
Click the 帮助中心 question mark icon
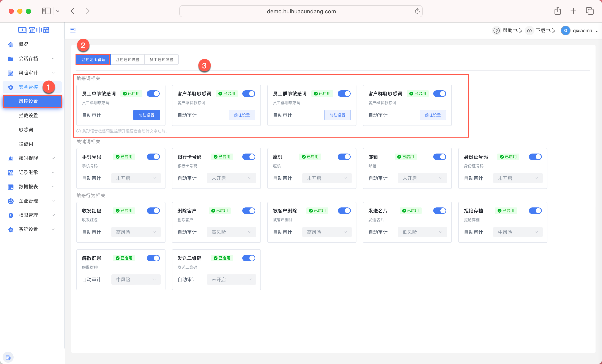tap(496, 31)
